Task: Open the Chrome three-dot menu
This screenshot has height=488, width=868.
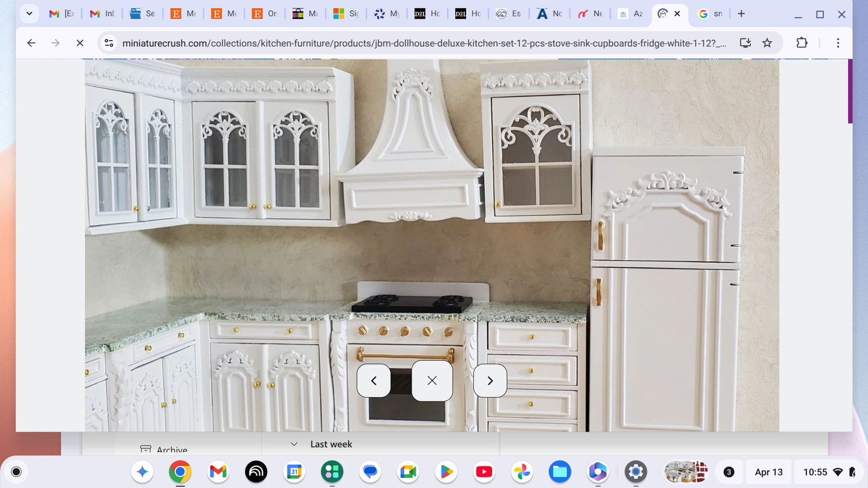Action: click(x=838, y=43)
